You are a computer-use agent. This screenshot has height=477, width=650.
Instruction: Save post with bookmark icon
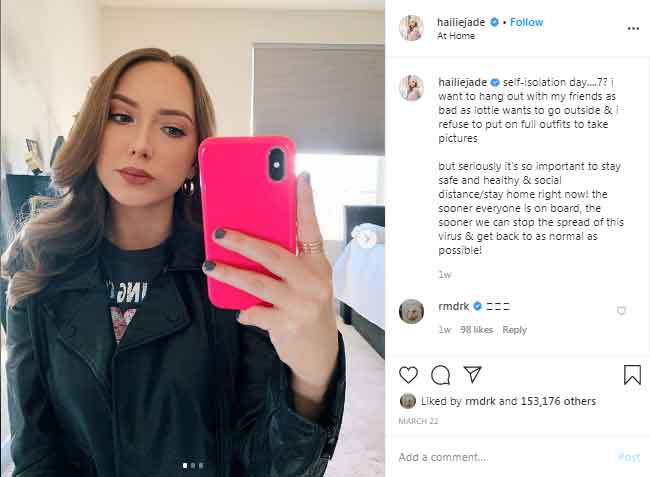(632, 375)
